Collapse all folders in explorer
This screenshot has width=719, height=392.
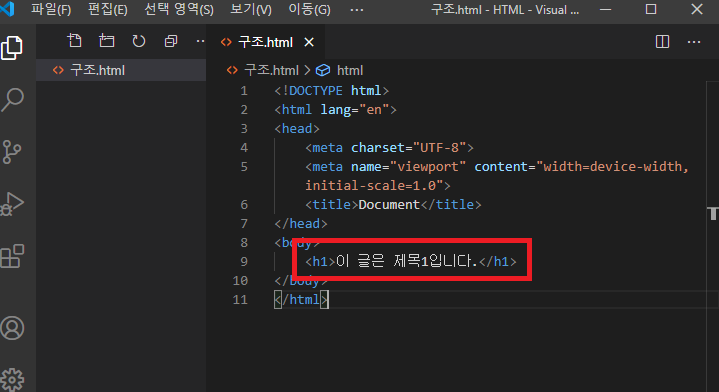click(x=171, y=41)
